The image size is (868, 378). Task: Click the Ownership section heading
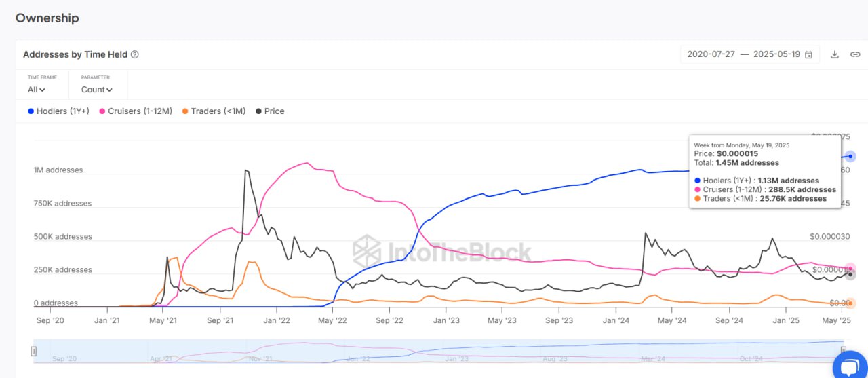pos(47,18)
